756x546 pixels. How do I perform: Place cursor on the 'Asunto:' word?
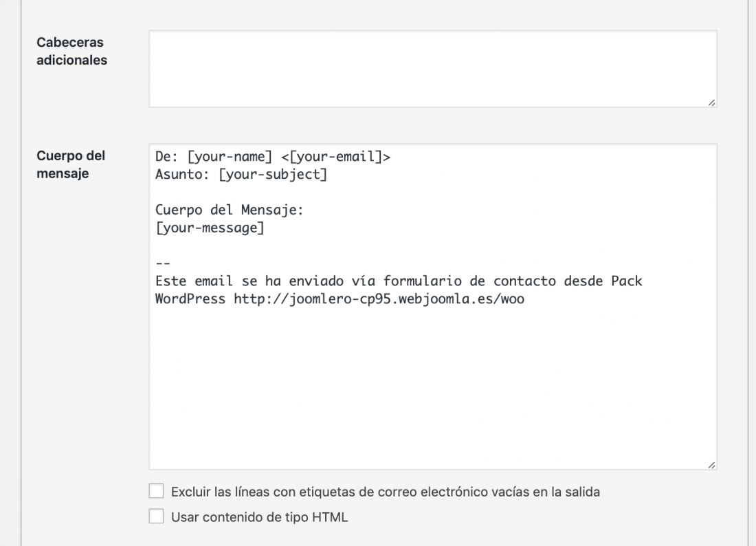(182, 175)
